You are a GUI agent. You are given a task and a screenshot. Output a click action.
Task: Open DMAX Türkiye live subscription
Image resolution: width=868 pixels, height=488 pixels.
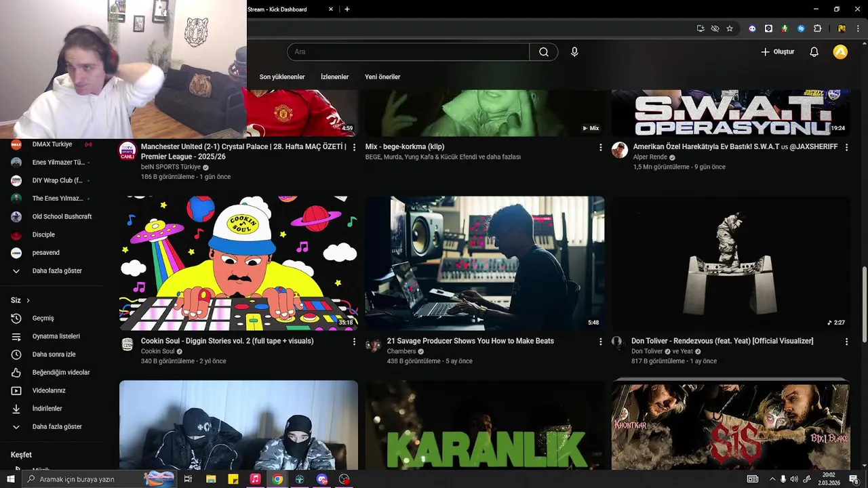click(x=53, y=144)
